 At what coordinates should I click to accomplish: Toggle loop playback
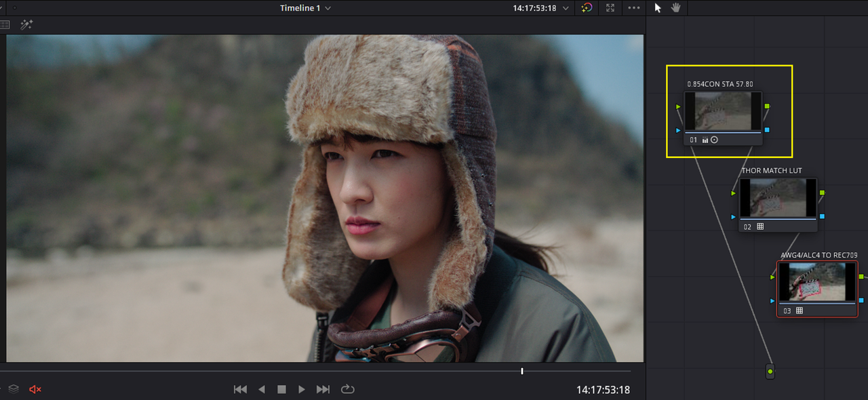(347, 389)
